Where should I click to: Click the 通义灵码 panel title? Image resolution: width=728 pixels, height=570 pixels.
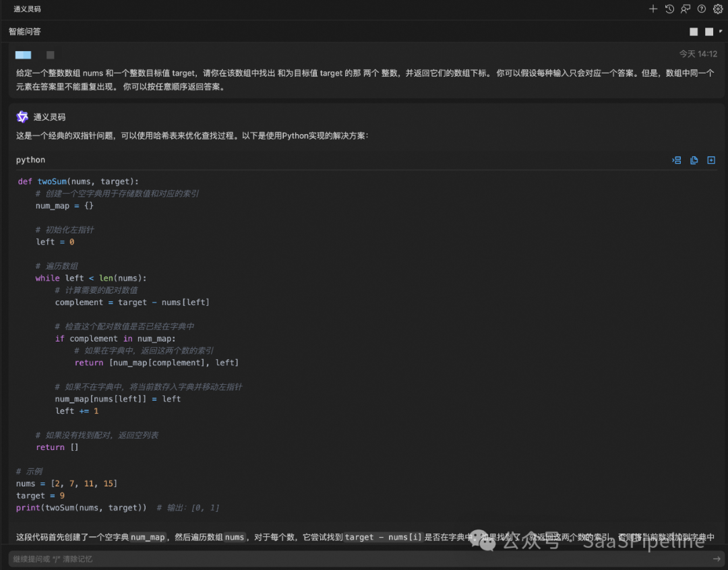pos(27,9)
